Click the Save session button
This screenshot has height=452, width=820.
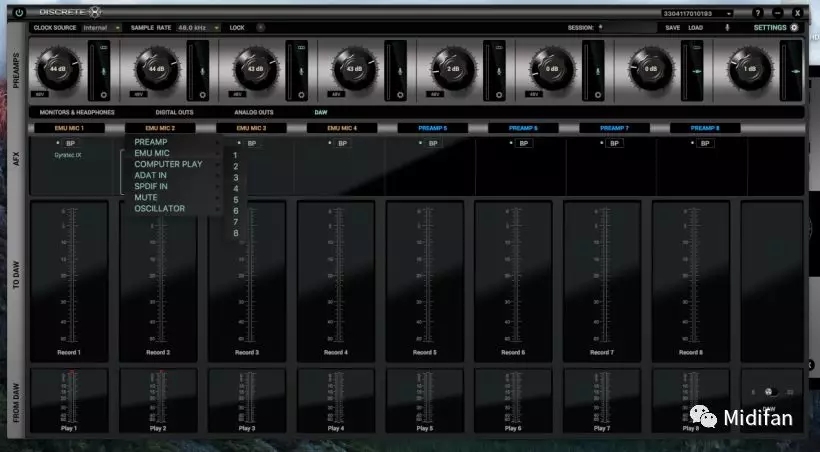(x=673, y=28)
